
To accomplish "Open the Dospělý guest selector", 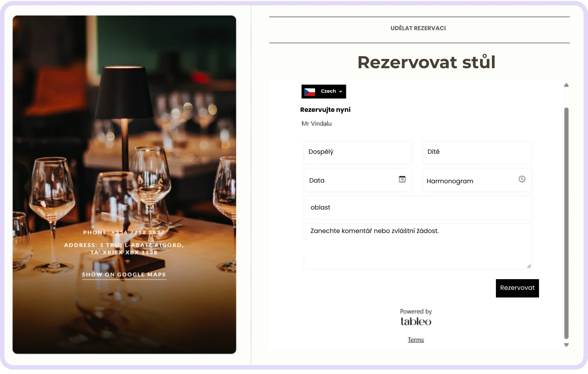I will coord(358,152).
